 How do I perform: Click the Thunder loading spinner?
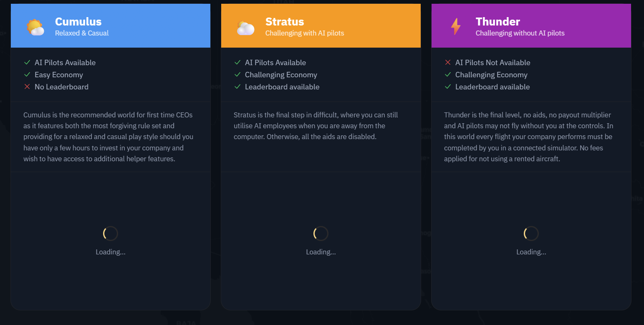pyautogui.click(x=531, y=234)
